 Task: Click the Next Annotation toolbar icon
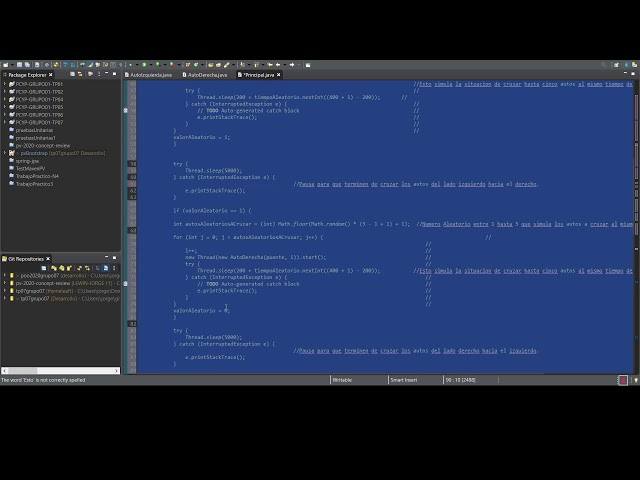click(242, 65)
